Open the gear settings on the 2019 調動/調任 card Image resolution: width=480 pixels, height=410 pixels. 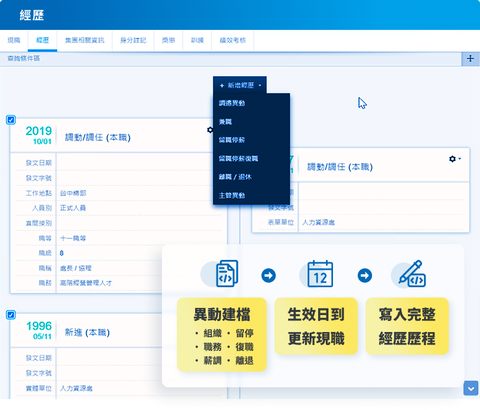coord(210,130)
